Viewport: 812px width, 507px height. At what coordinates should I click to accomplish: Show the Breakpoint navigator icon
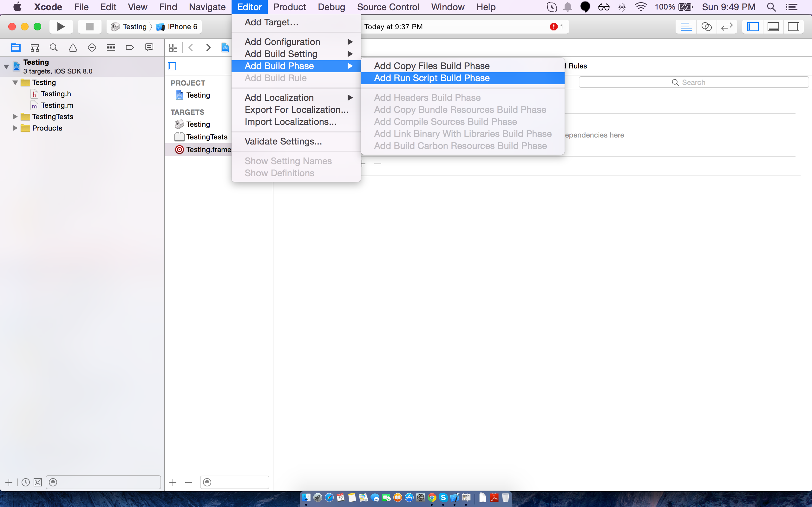point(130,48)
